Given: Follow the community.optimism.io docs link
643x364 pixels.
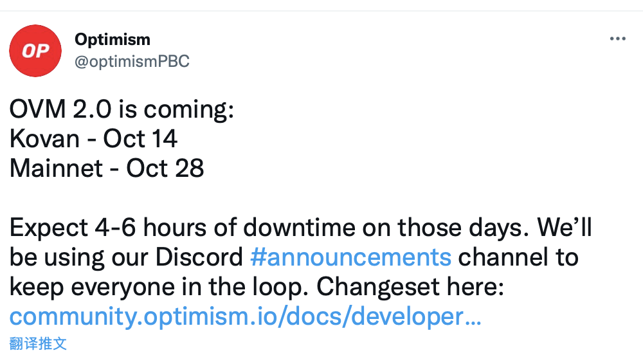Looking at the screenshot, I should 245,316.
